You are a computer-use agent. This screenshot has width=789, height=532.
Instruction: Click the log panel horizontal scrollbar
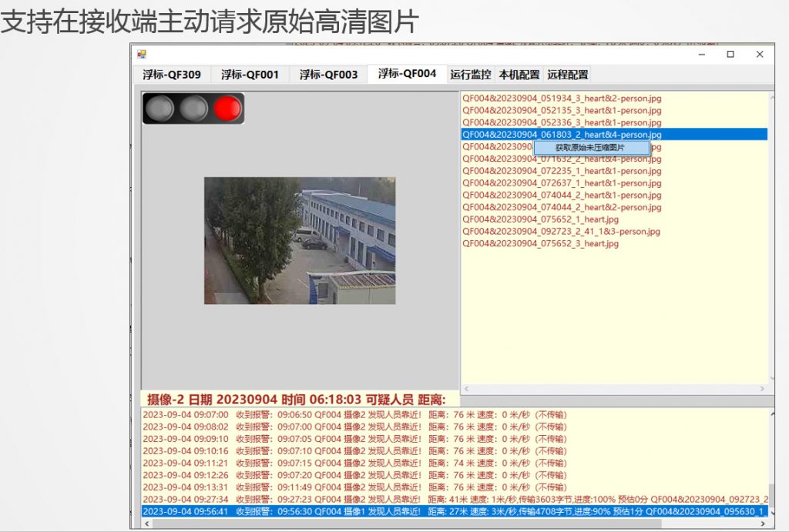(x=455, y=524)
